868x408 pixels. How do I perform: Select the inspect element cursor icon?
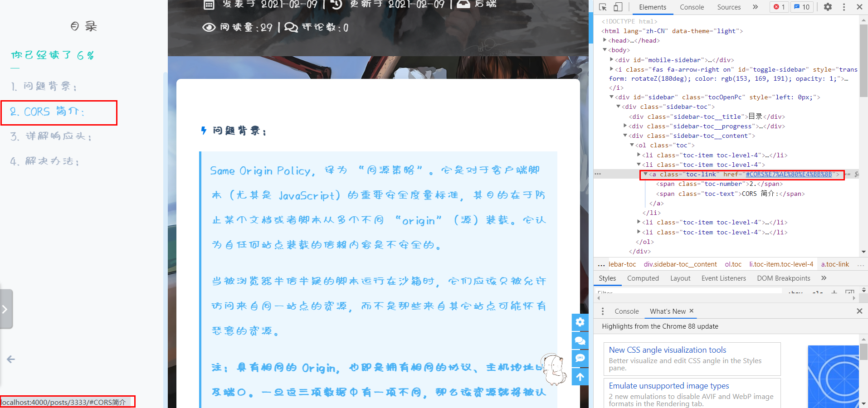(602, 7)
